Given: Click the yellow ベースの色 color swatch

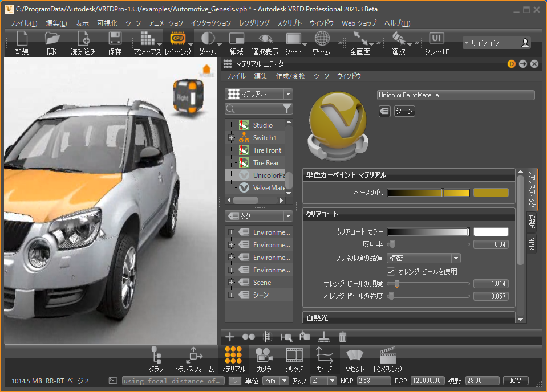Looking at the screenshot, I should (x=491, y=193).
